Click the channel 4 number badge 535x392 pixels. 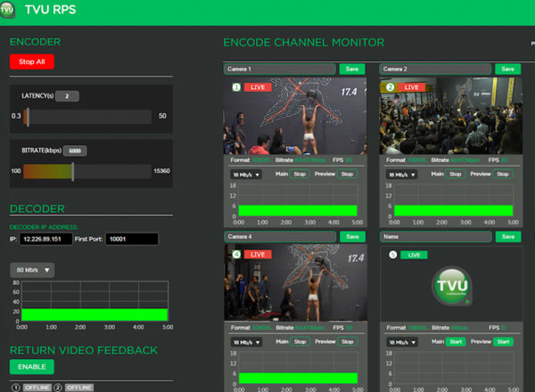(236, 254)
